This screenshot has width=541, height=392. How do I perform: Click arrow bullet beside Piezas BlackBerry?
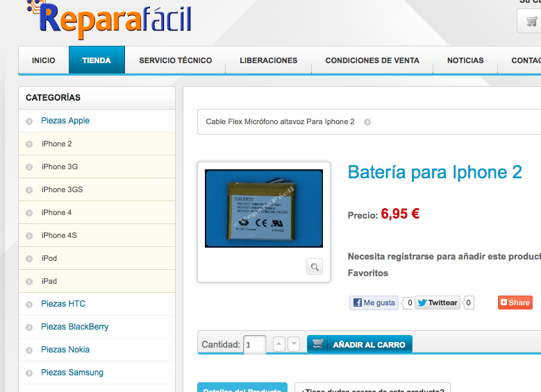pos(29,327)
